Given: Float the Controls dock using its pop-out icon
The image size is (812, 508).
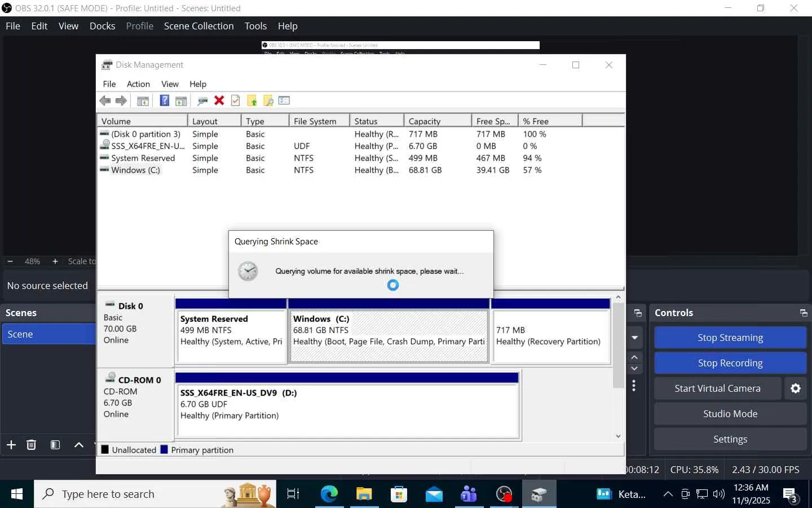Looking at the screenshot, I should 804,313.
